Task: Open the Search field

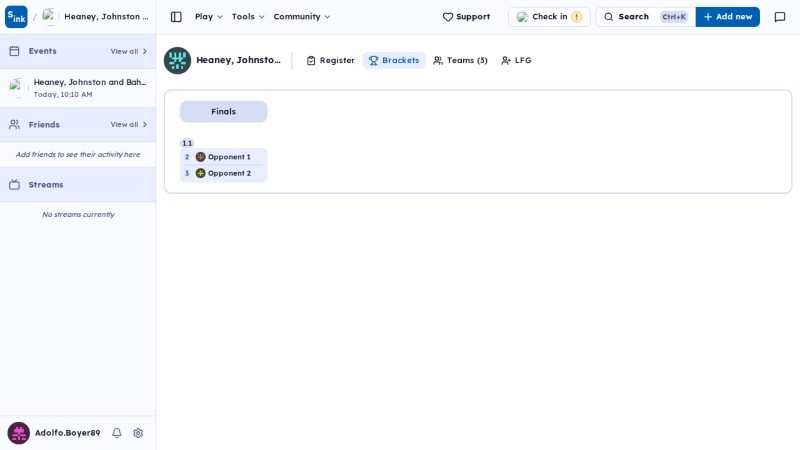Action: tap(645, 17)
